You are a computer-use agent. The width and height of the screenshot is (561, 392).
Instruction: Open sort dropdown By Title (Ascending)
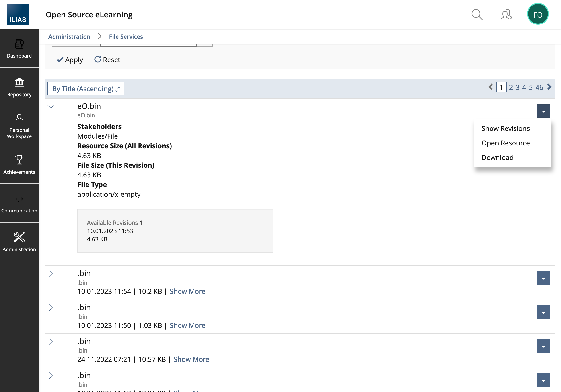point(86,89)
